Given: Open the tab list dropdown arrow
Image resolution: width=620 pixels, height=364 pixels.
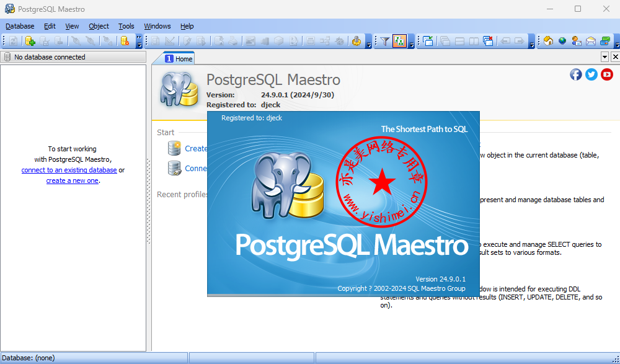Looking at the screenshot, I should 604,57.
